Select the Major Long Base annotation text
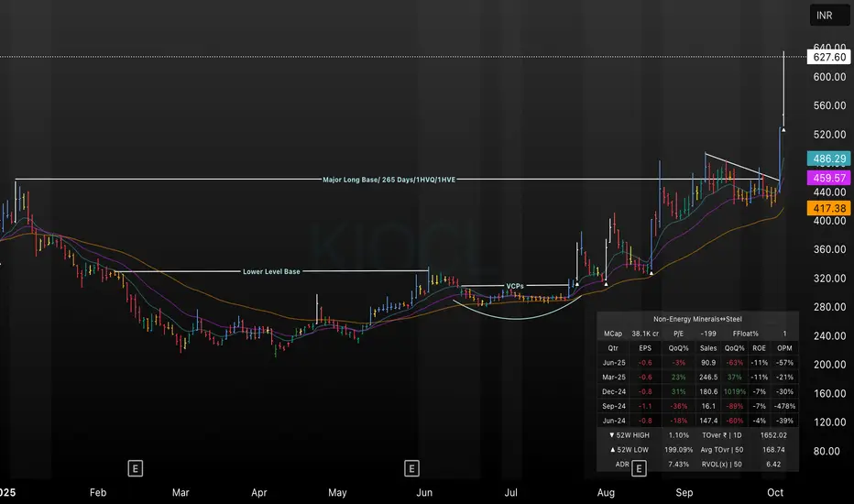The height and width of the screenshot is (504, 854). 389,180
